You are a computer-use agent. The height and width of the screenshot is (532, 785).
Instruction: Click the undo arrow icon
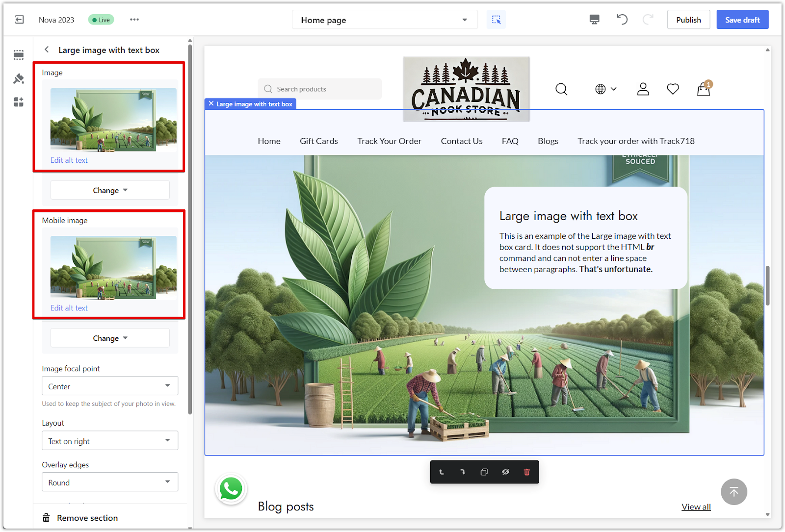coord(622,20)
